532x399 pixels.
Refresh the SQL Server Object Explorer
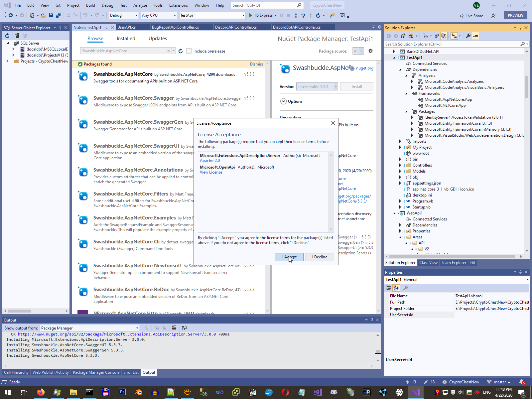pyautogui.click(x=7, y=36)
